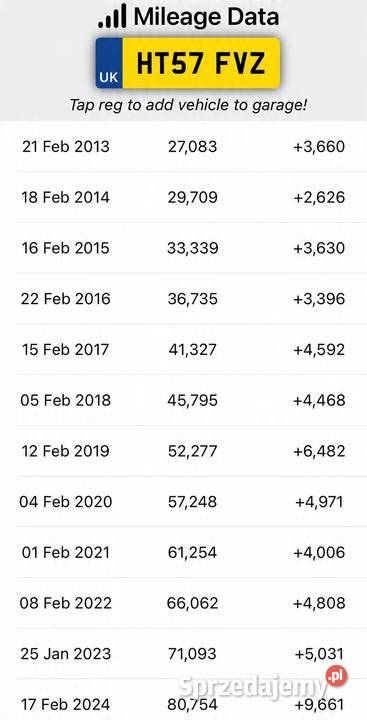Click the blue UK badge on plate

[x=109, y=63]
